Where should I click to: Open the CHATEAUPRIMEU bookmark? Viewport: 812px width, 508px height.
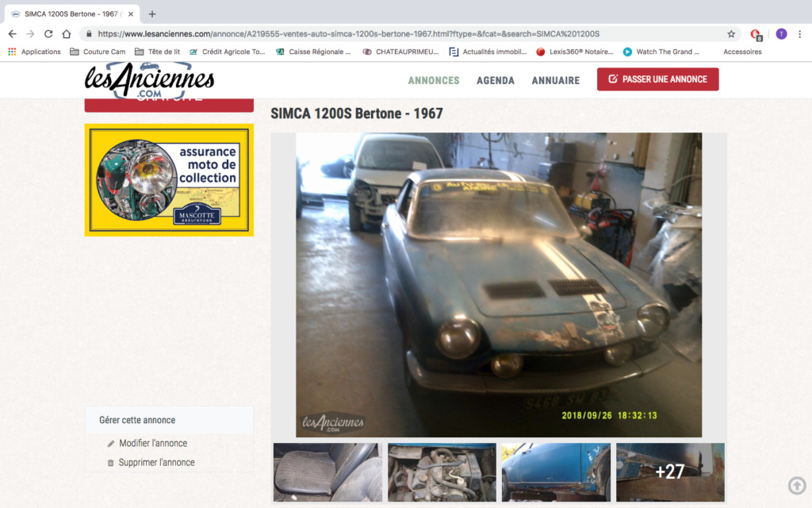click(x=400, y=52)
